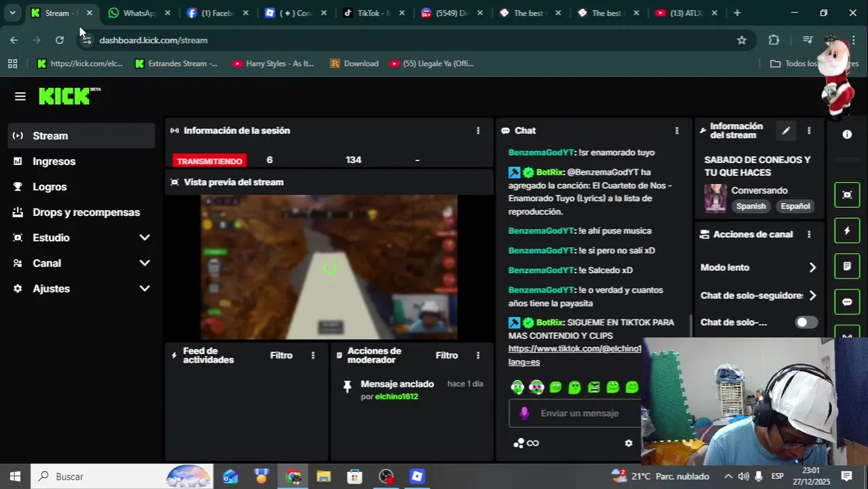Open Información de la sesión options menu
Viewport: 868px width, 489px height.
(478, 130)
